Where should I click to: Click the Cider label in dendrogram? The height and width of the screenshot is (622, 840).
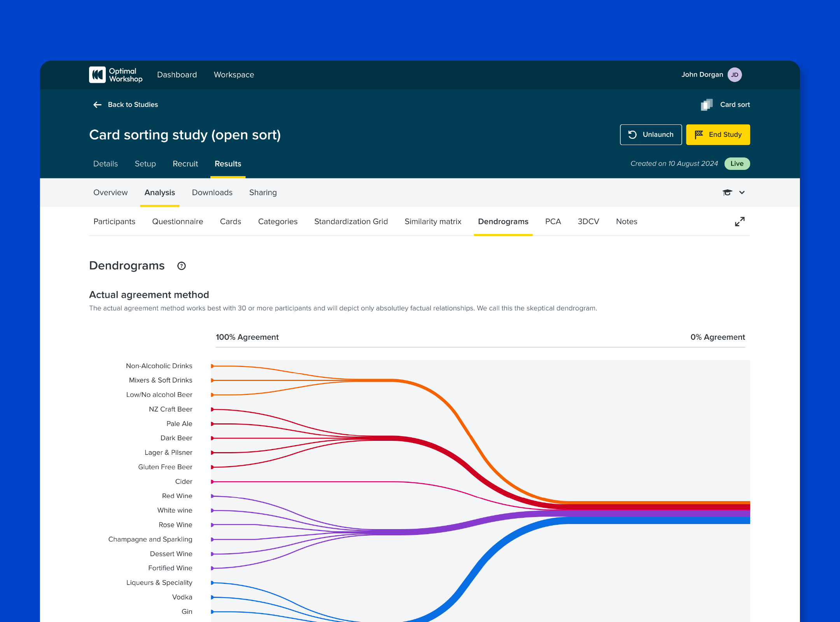(184, 482)
